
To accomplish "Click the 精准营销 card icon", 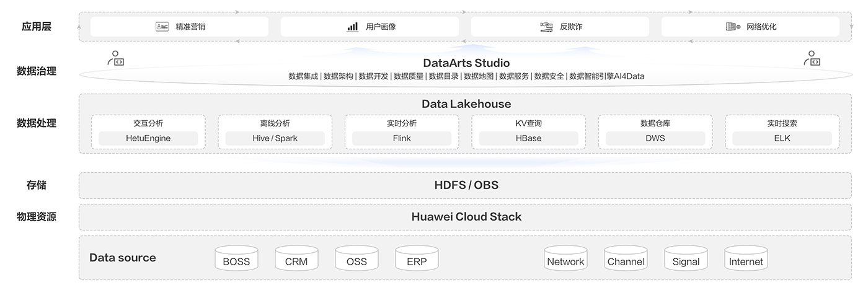I will [162, 27].
